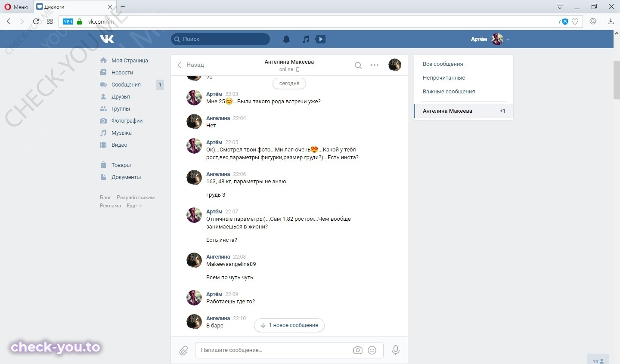620x364 pixels.
Task: Click Артём sender name at 22:03
Action: 214,94
